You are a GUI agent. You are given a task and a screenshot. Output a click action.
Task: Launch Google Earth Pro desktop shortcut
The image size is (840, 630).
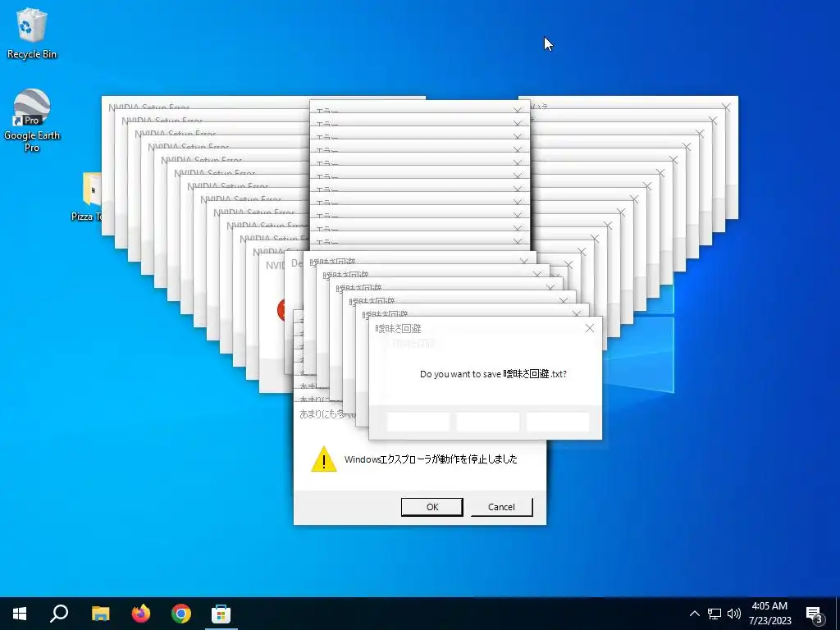point(32,120)
